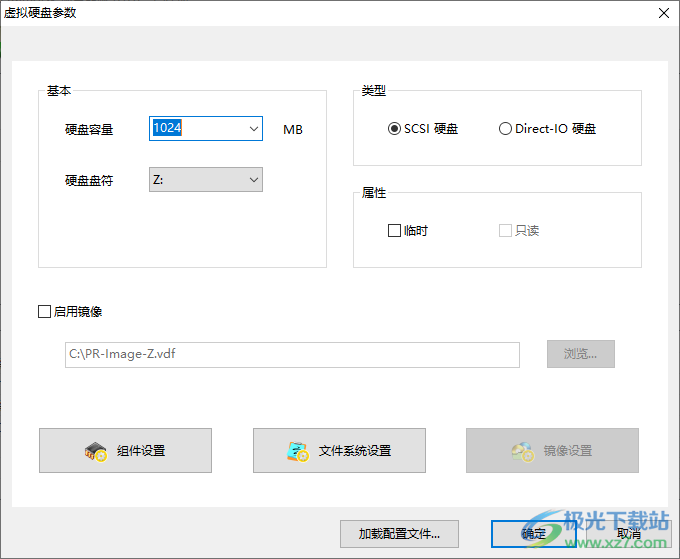The width and height of the screenshot is (680, 559).
Task: Click the notepad icon on 文件系统设置 button
Action: pos(298,451)
